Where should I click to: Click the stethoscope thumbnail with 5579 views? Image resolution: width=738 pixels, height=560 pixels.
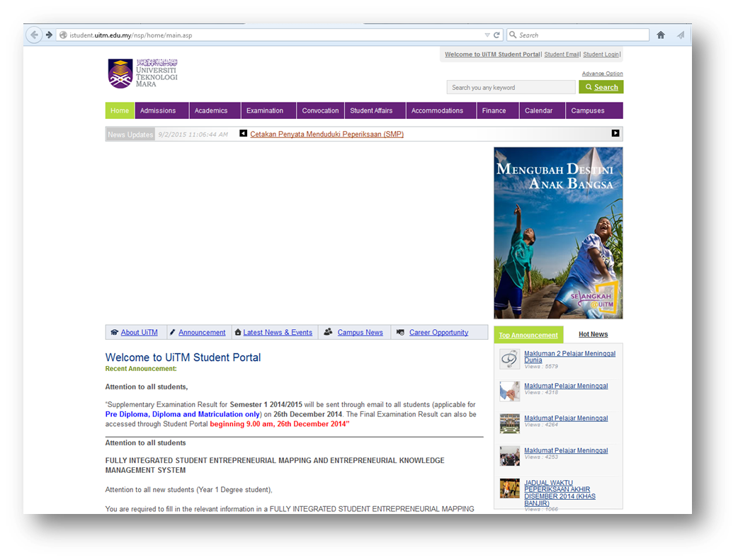[x=510, y=360]
